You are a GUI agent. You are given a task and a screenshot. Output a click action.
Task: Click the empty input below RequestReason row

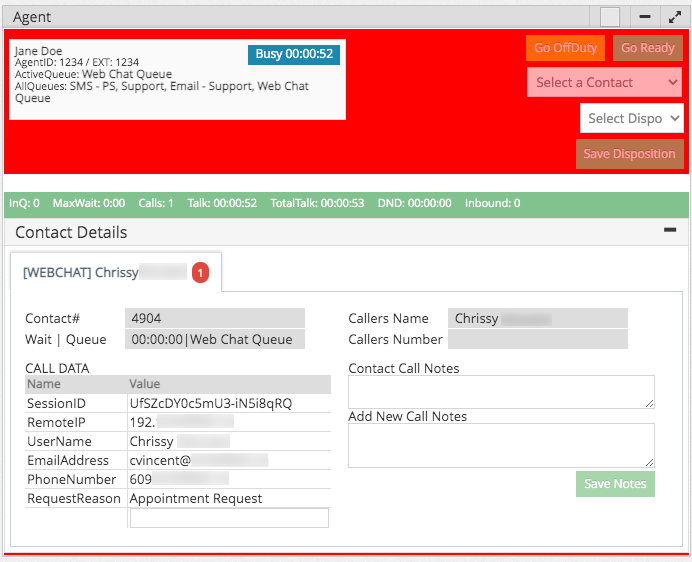click(x=229, y=518)
